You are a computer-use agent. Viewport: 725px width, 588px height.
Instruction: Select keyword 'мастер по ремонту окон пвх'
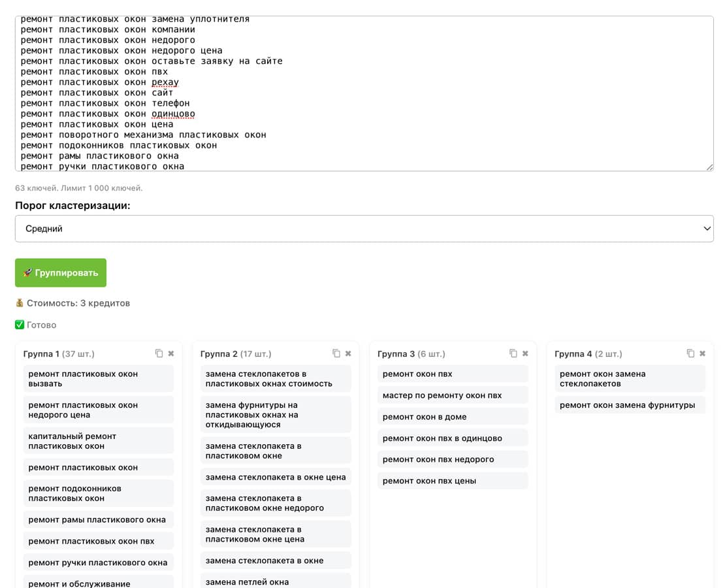pyautogui.click(x=452, y=395)
